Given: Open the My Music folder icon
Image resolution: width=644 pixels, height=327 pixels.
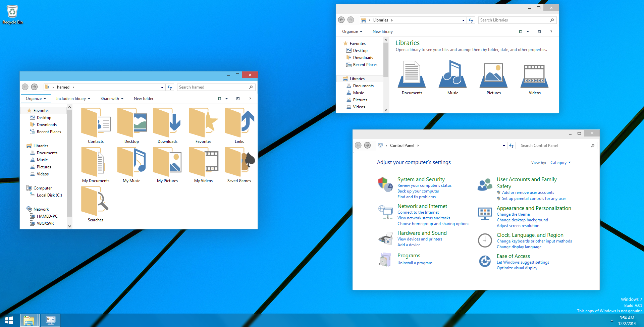Looking at the screenshot, I should (x=131, y=162).
